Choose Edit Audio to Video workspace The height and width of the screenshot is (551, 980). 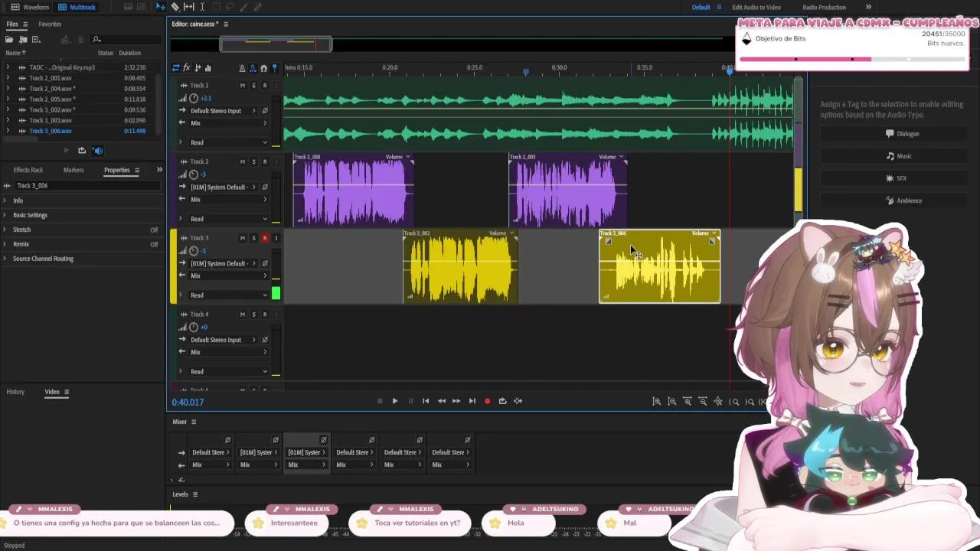point(756,7)
